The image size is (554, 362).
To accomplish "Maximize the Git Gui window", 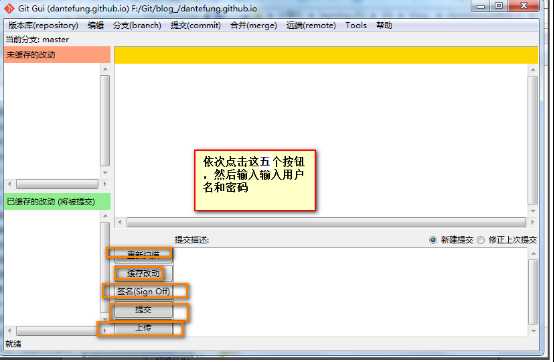I will tap(499, 6).
